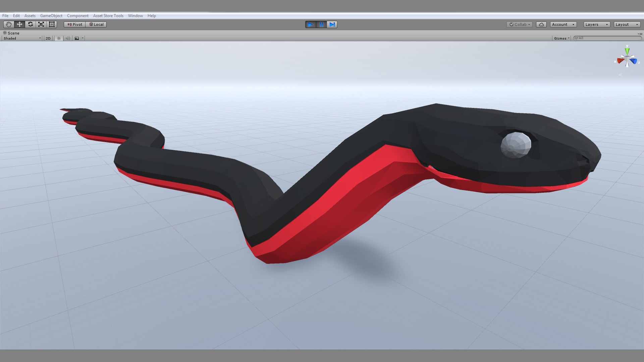This screenshot has width=644, height=362.
Task: Open the Layout dropdown
Action: (627, 24)
